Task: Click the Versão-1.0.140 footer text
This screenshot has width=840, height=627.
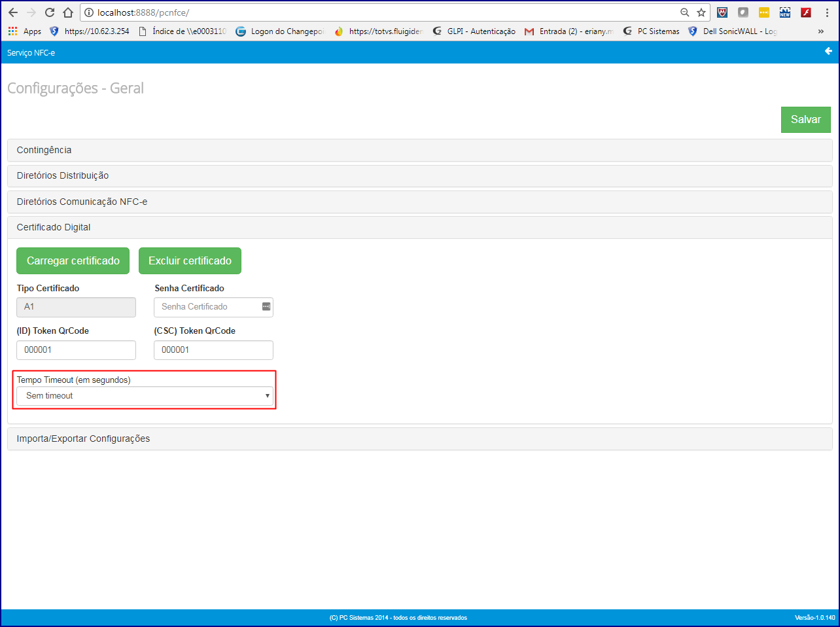Action: coord(814,618)
